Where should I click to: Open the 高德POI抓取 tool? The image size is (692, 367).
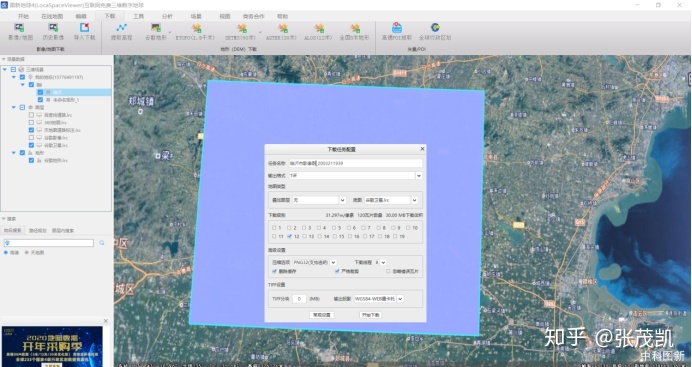397,32
